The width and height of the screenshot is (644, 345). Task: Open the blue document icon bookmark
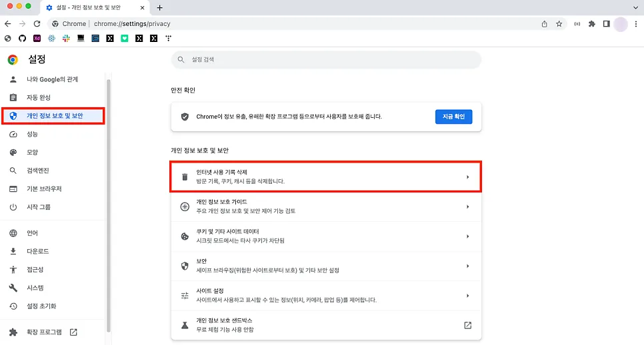[95, 38]
